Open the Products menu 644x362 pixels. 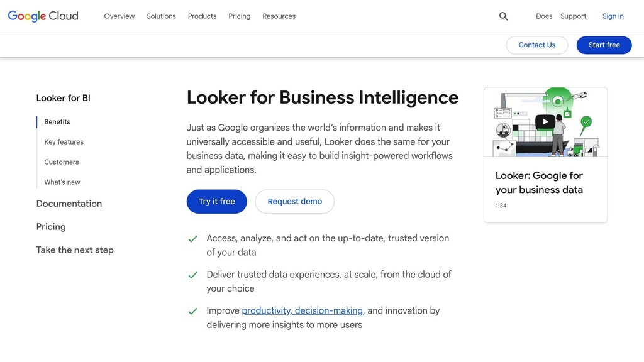tap(201, 16)
